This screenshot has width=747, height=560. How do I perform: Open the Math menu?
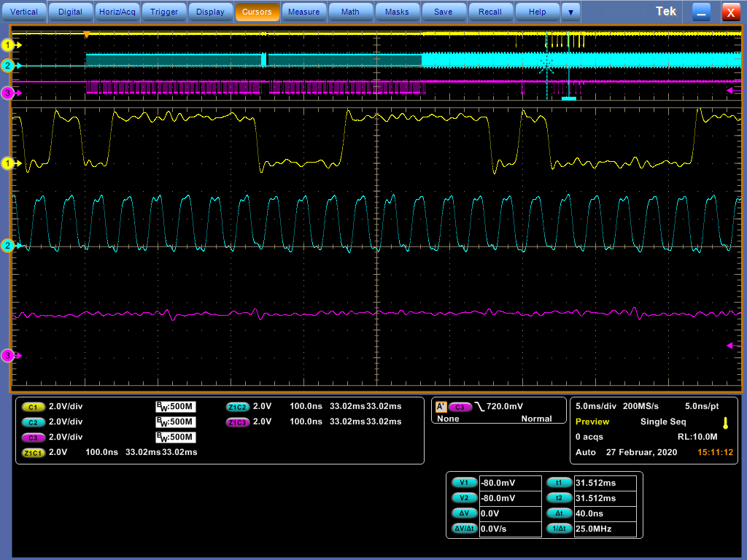coord(350,12)
